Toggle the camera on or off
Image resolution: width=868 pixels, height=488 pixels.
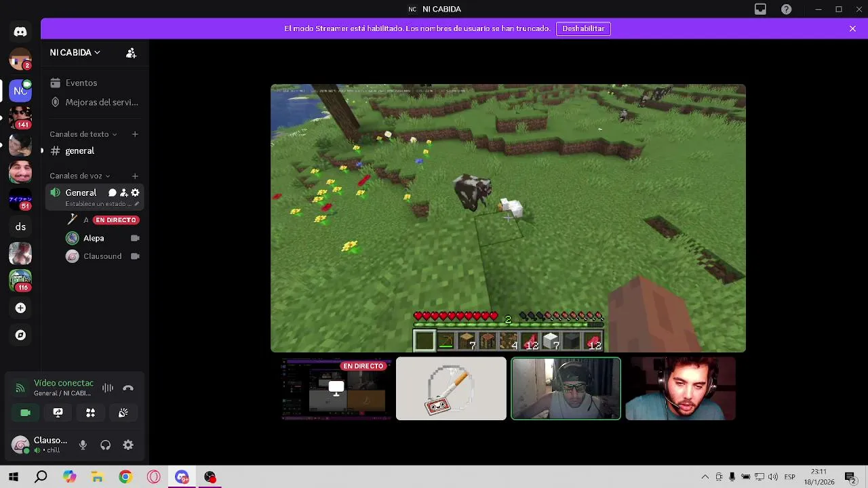click(x=26, y=413)
